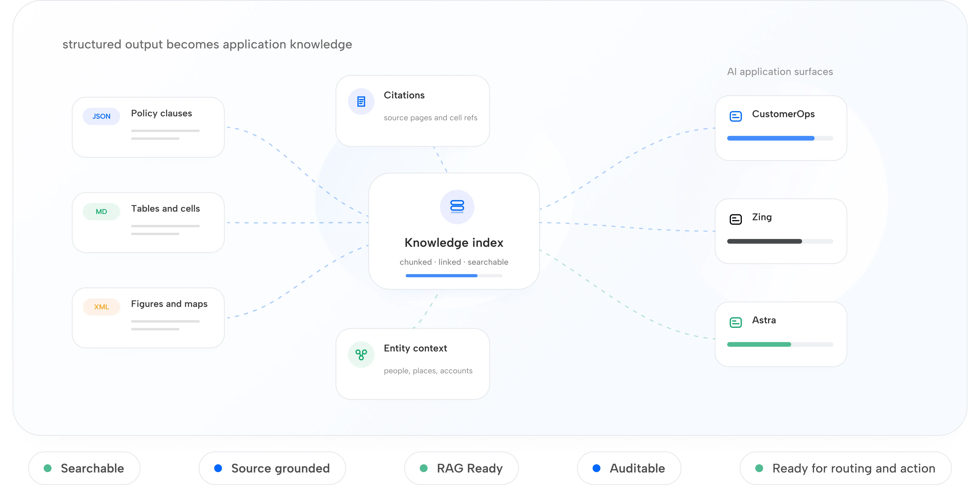This screenshot has height=485, width=980.
Task: Select the XML format badge
Action: point(101,307)
